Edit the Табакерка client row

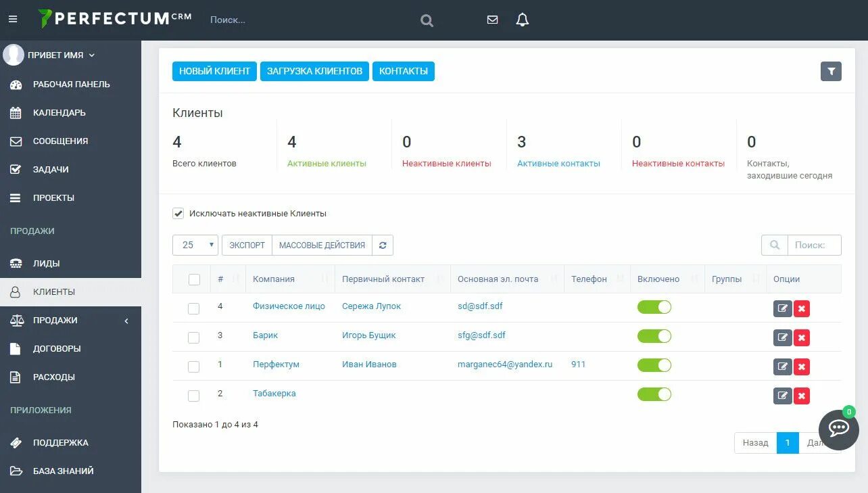782,396
